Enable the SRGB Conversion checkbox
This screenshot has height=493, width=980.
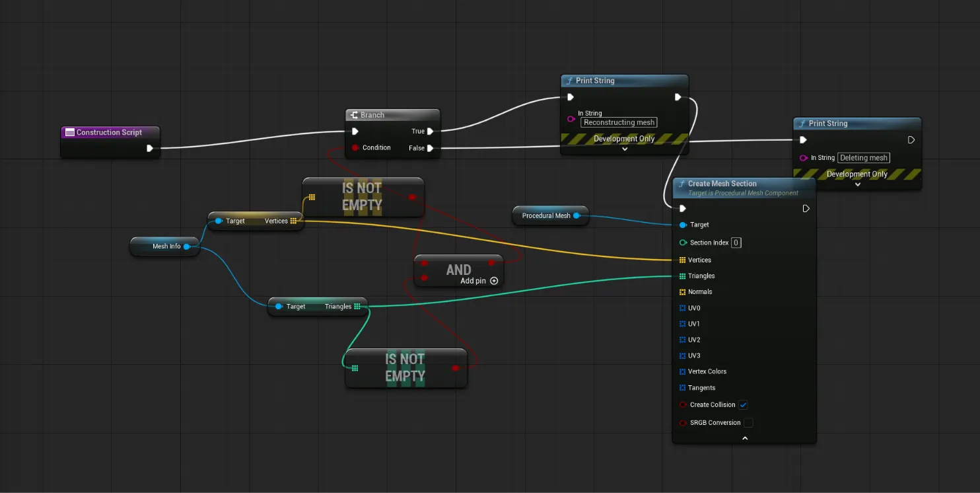pyautogui.click(x=748, y=422)
